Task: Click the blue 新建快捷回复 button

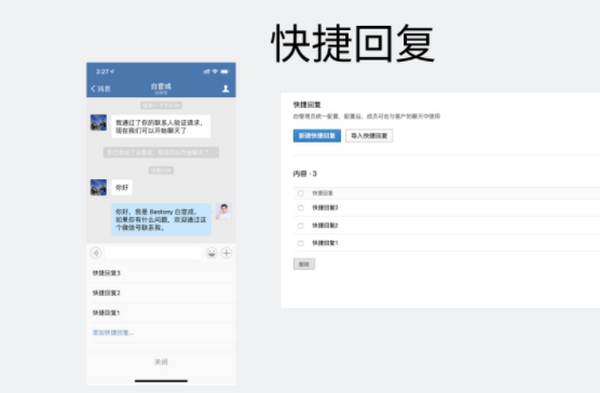Action: (317, 136)
